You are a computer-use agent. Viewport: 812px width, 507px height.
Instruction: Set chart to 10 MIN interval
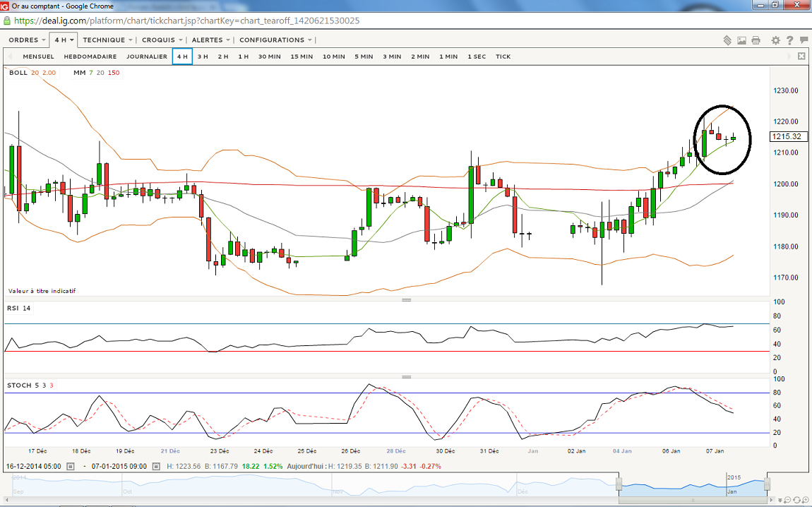pyautogui.click(x=333, y=56)
